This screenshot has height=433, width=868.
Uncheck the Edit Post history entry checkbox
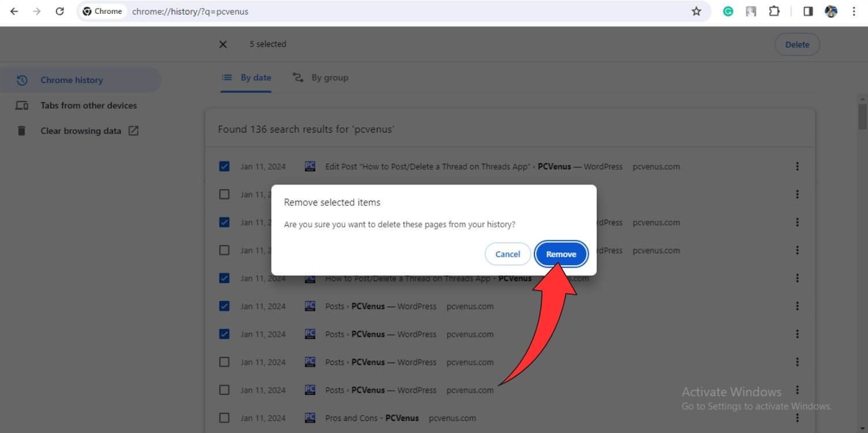point(225,167)
